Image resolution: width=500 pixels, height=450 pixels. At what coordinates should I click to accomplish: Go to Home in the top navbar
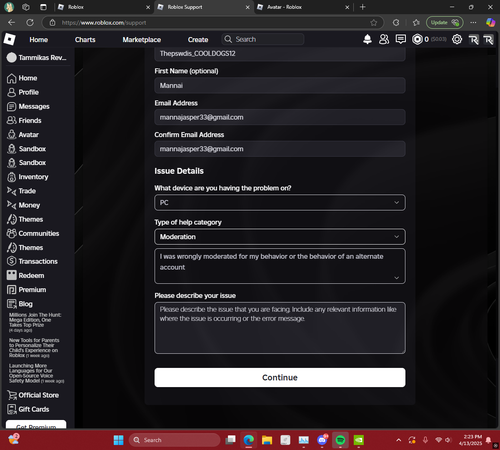pos(39,40)
